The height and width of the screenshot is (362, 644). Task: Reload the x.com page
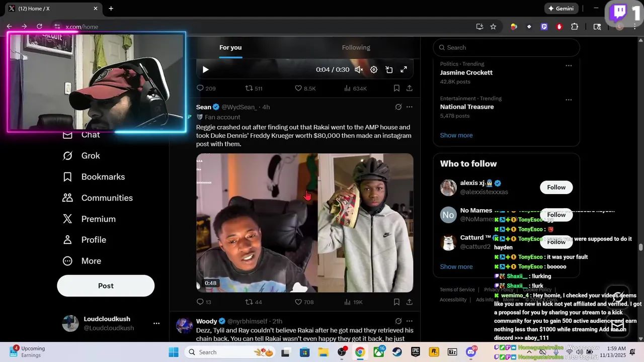(39, 27)
